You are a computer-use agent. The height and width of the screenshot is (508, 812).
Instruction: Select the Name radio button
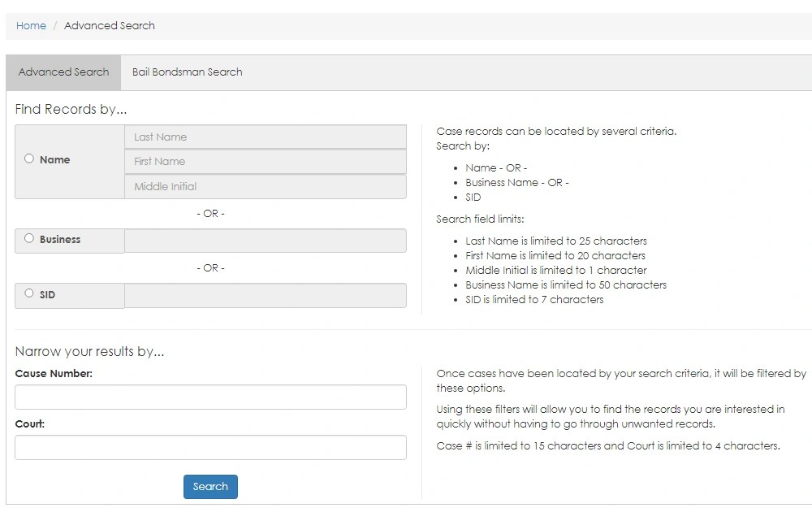(x=29, y=159)
